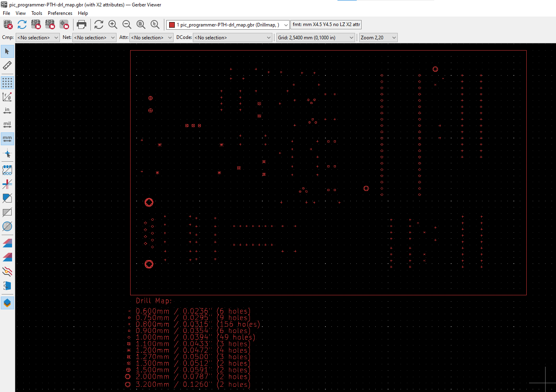
Task: Toggle flashed items sketch mode
Action: (x=7, y=170)
